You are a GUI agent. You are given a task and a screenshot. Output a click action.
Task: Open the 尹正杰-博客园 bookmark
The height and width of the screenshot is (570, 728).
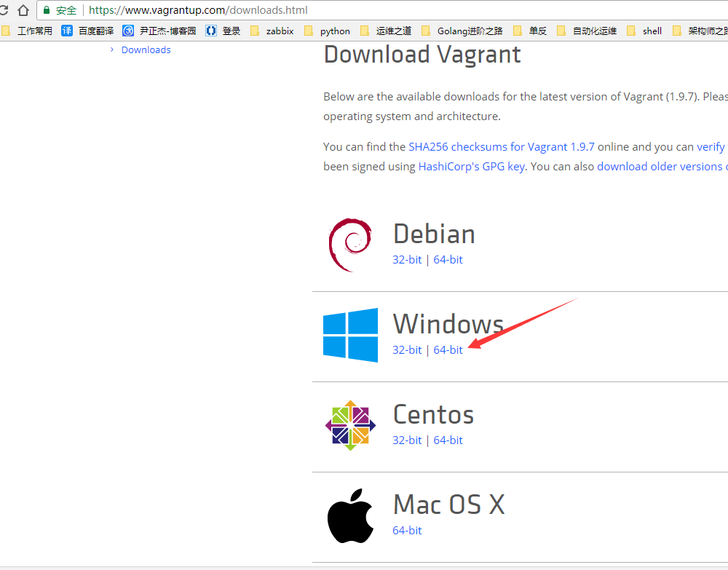click(x=159, y=31)
